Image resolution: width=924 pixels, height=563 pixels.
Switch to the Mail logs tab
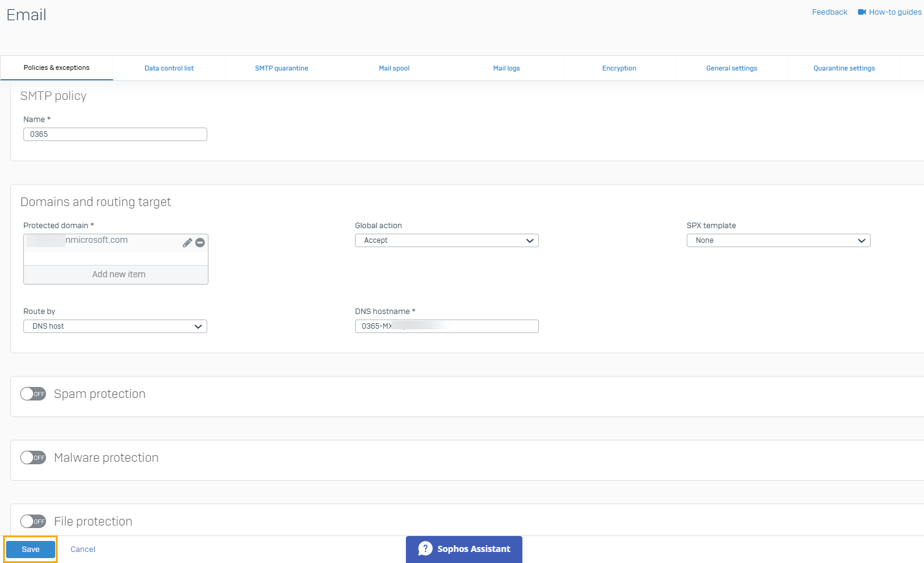click(x=506, y=68)
